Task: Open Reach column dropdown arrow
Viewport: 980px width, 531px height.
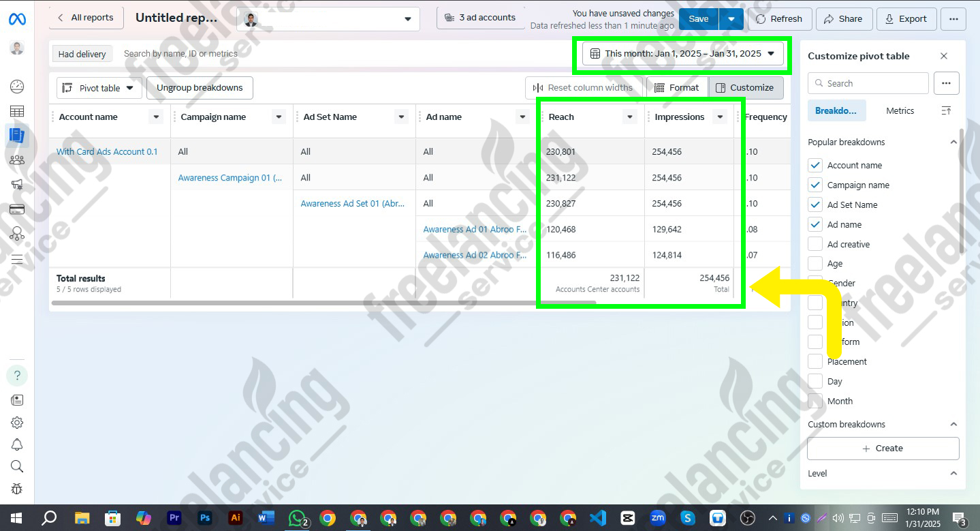Action: [x=630, y=117]
